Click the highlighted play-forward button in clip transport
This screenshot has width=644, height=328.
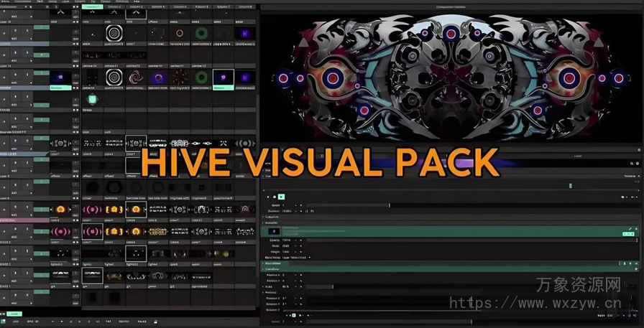tap(281, 197)
